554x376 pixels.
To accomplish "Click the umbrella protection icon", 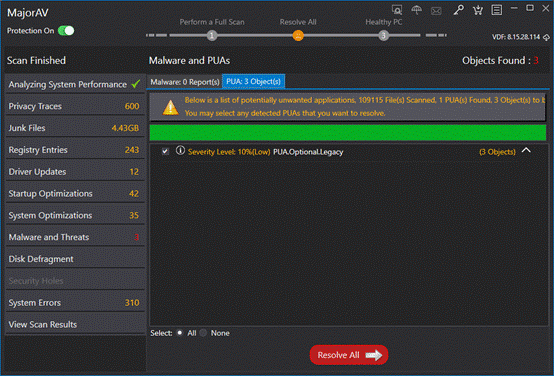I will tap(417, 10).
